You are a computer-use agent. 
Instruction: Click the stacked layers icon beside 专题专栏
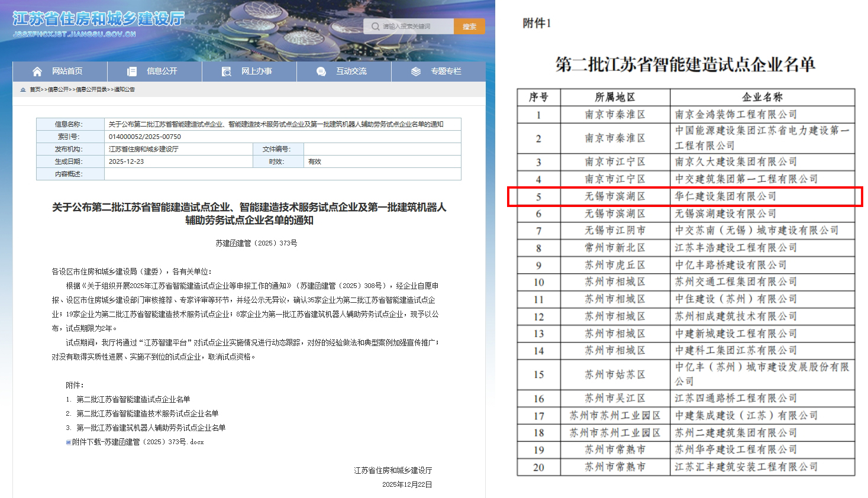(x=416, y=72)
